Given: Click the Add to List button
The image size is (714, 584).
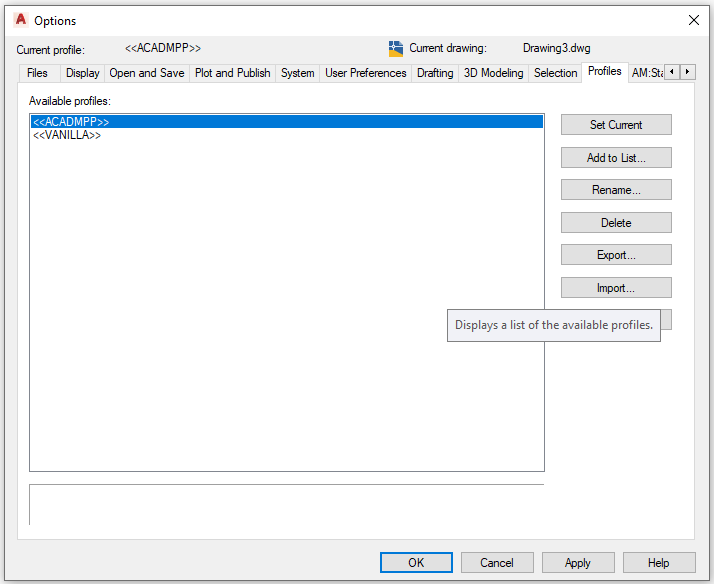Looking at the screenshot, I should pos(616,158).
